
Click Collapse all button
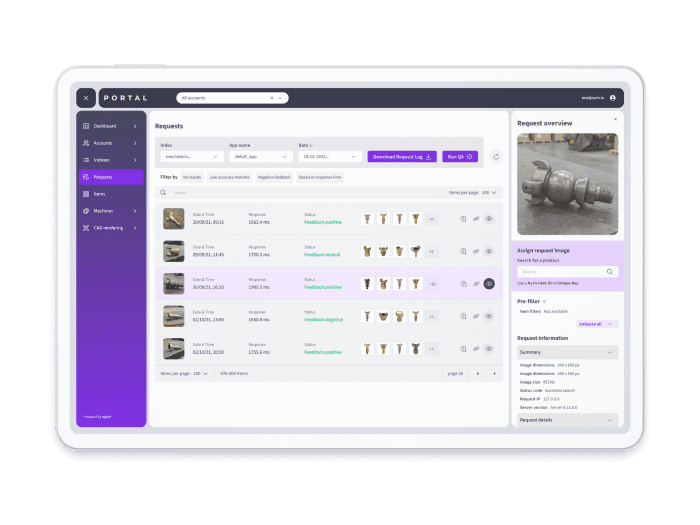(x=597, y=324)
